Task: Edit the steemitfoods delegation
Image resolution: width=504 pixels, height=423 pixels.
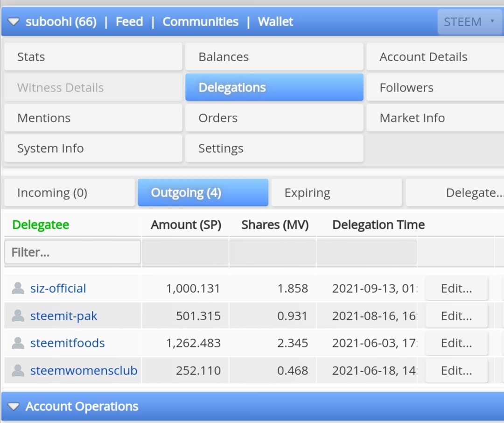Action: pyautogui.click(x=456, y=343)
